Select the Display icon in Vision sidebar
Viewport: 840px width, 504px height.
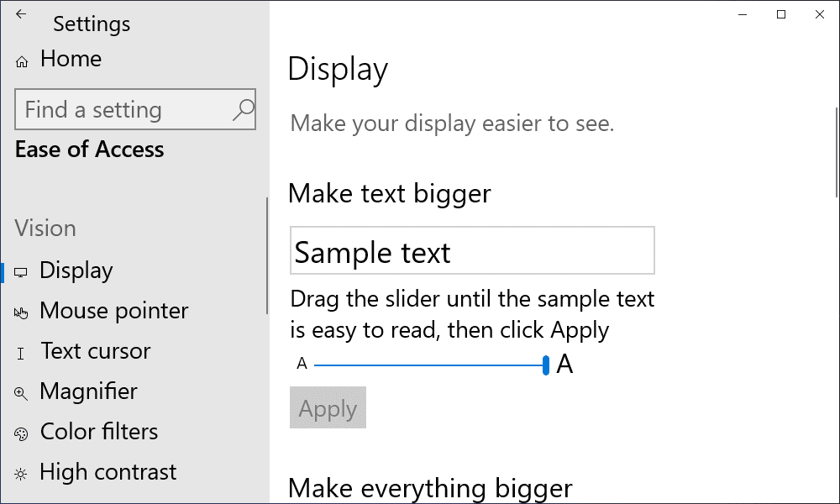click(x=21, y=270)
